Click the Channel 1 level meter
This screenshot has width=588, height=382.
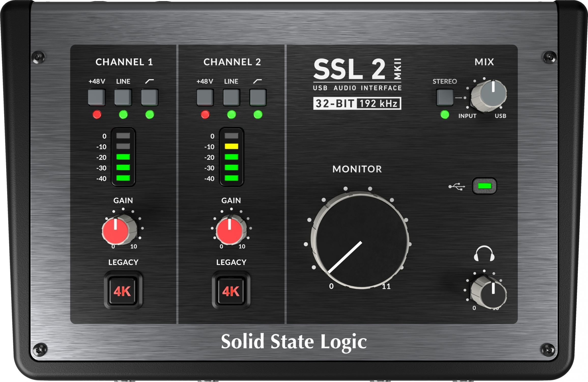pos(123,157)
